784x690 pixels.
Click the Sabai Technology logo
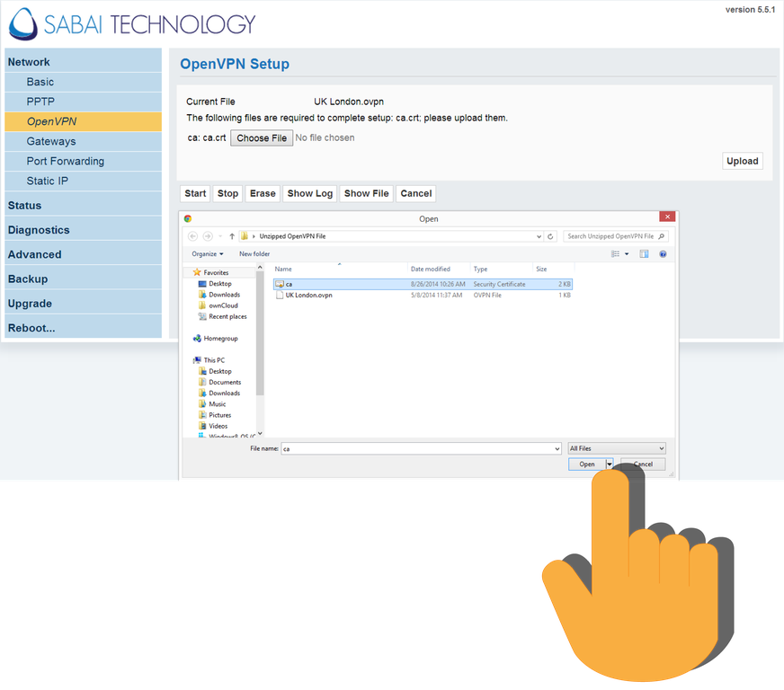(x=132, y=23)
